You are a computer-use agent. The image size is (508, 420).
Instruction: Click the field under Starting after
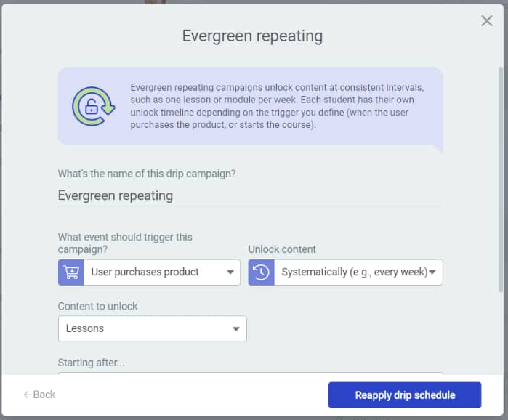(x=250, y=373)
